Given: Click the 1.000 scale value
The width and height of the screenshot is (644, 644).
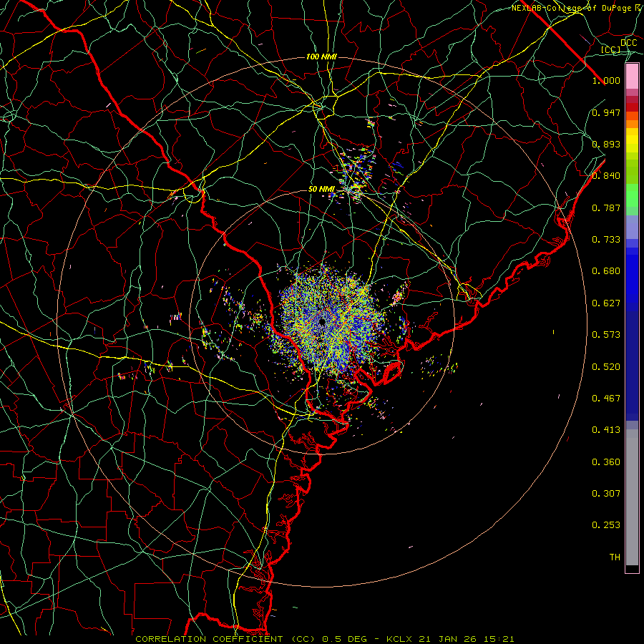Looking at the screenshot, I should tap(606, 80).
